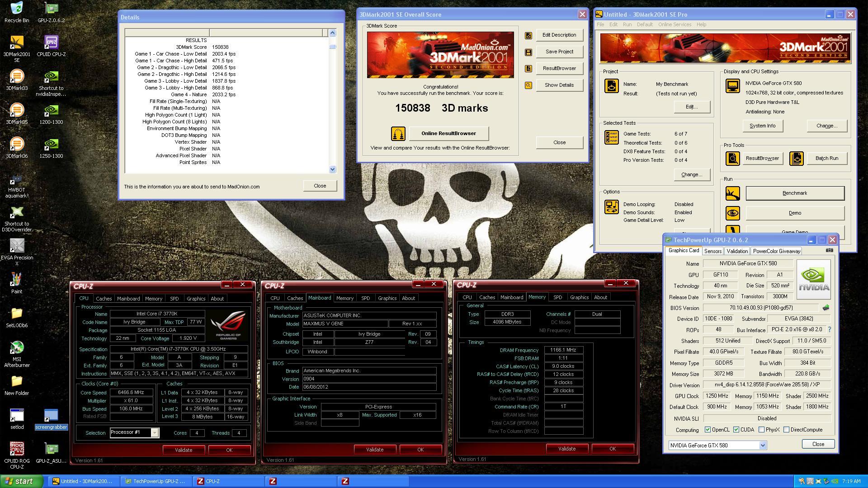
Task: Open File menu in 3DMark2001 SE Pro
Action: (x=600, y=24)
